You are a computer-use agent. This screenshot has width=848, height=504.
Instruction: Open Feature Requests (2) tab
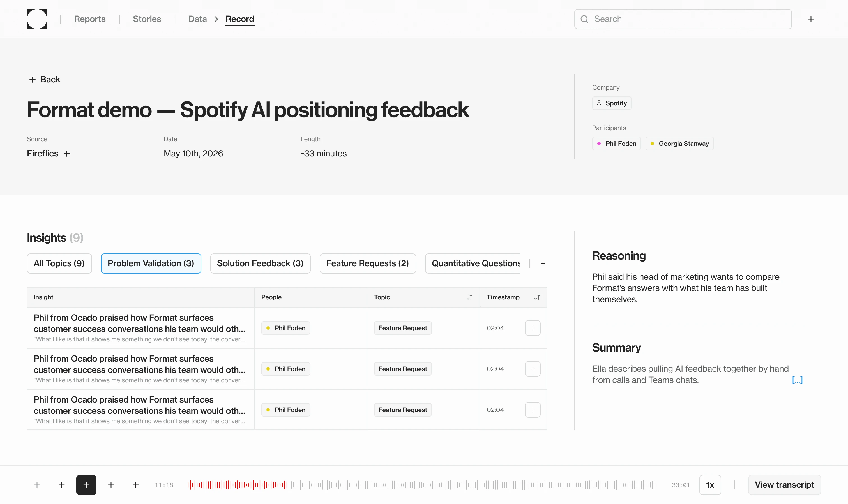tap(368, 263)
